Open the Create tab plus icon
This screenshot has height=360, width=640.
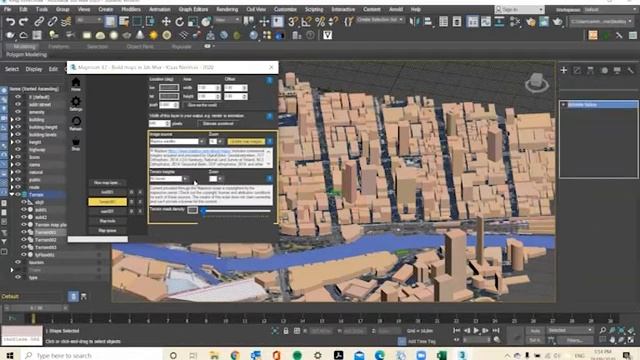564,70
